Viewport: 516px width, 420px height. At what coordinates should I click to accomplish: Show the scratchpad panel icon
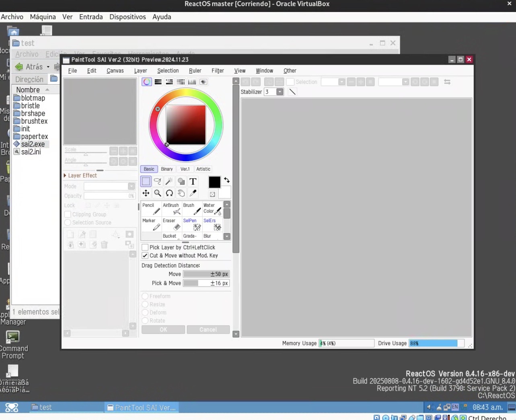tap(204, 82)
